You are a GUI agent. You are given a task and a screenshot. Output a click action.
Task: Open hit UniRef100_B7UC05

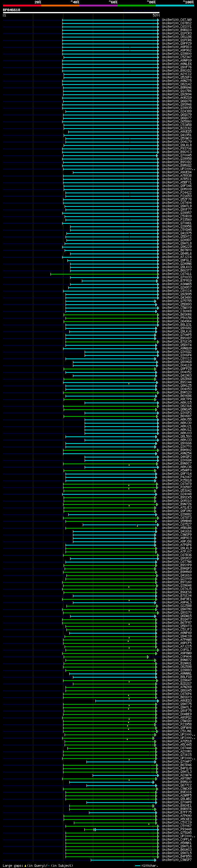pos(177,342)
